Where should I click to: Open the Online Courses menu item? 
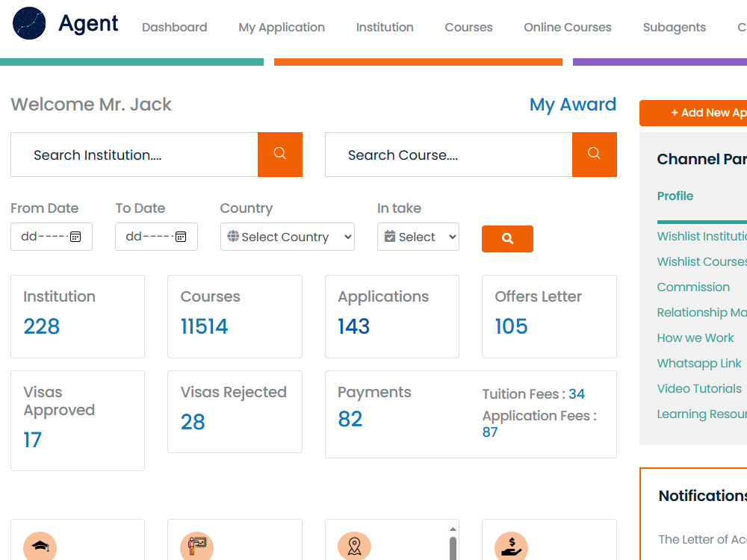(567, 28)
